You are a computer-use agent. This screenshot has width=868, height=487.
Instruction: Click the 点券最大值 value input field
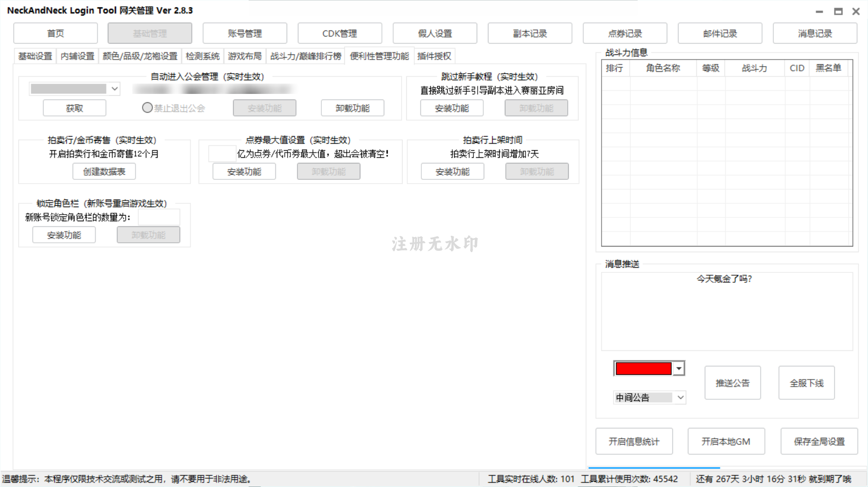pyautogui.click(x=222, y=154)
